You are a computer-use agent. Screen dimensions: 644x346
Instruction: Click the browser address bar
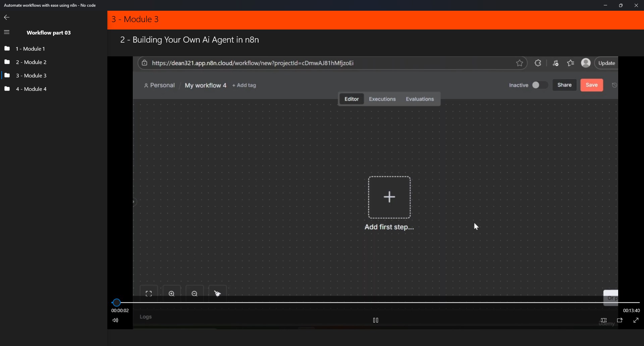click(x=302, y=63)
